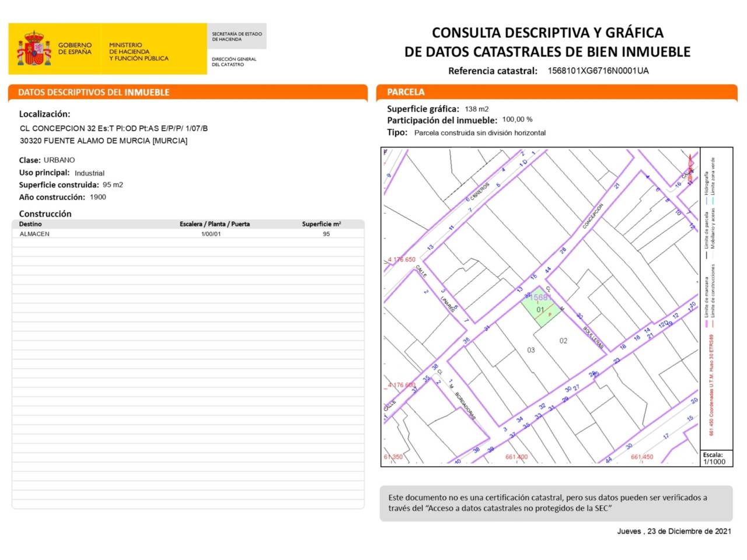747x560 pixels.
Task: Click the 'Escalera / Planta / Puerta' column header
Action: [215, 224]
